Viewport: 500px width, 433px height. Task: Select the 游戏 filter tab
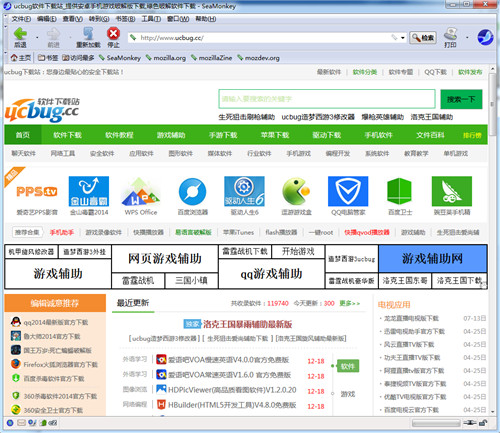point(348,394)
